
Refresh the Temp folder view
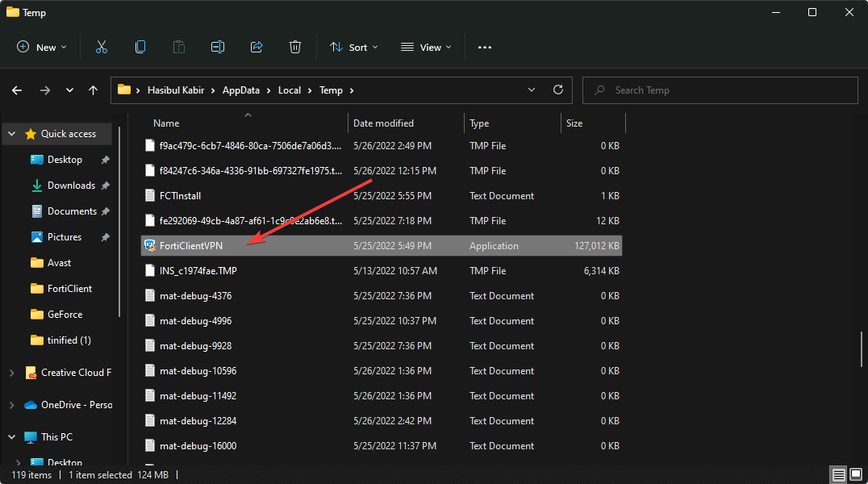click(x=557, y=90)
